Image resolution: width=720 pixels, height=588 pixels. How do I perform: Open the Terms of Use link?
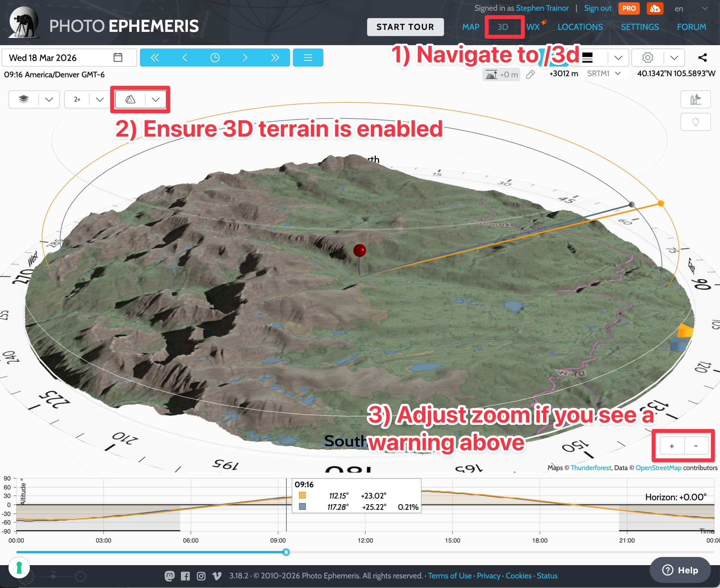(x=450, y=576)
